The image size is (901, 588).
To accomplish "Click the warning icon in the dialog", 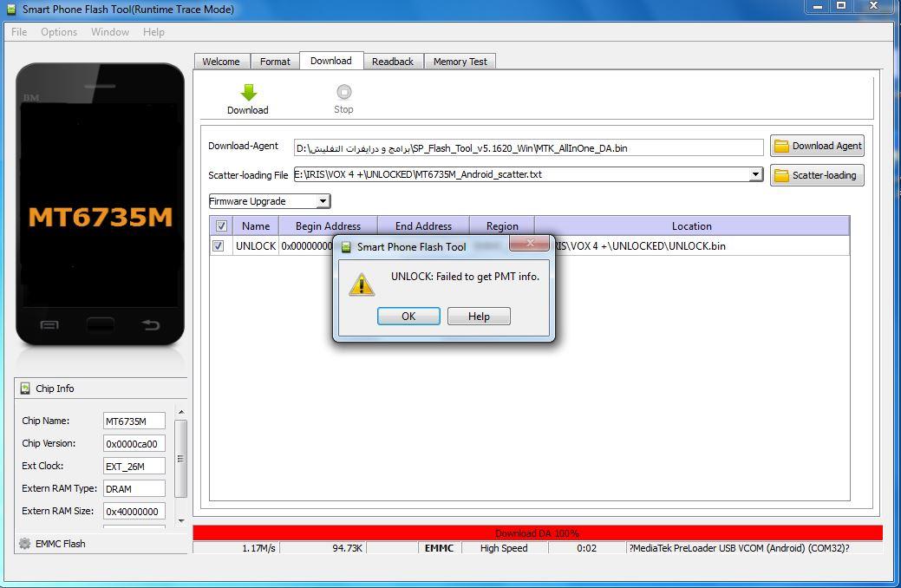I will pyautogui.click(x=362, y=284).
